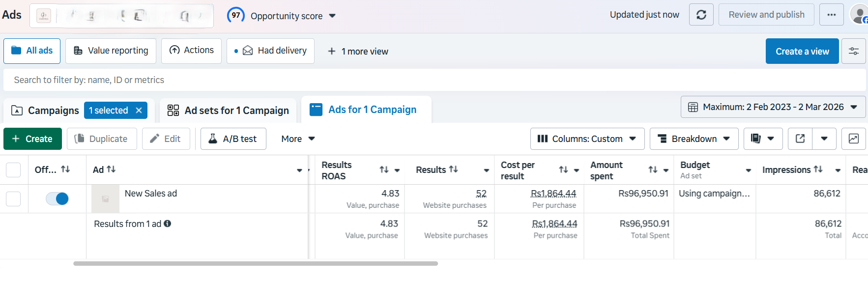Toggle off the New Sales ad
868x308 pixels.
tap(57, 198)
